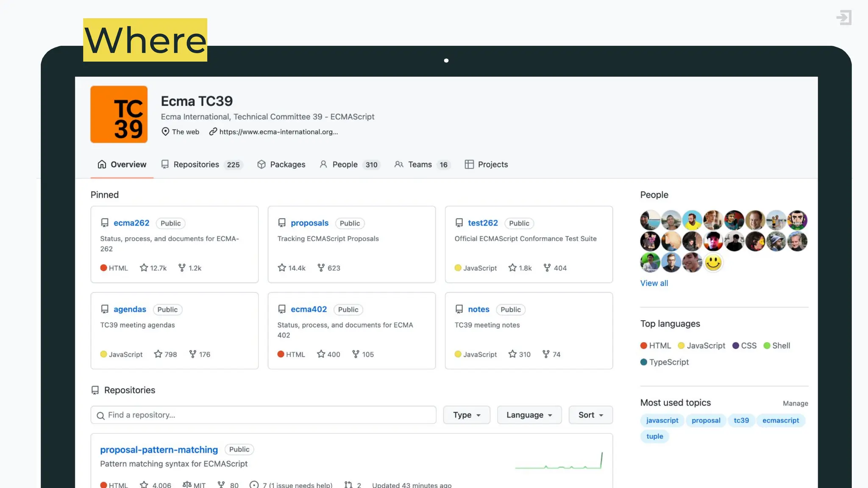Click the javascript topic tag

click(x=662, y=420)
